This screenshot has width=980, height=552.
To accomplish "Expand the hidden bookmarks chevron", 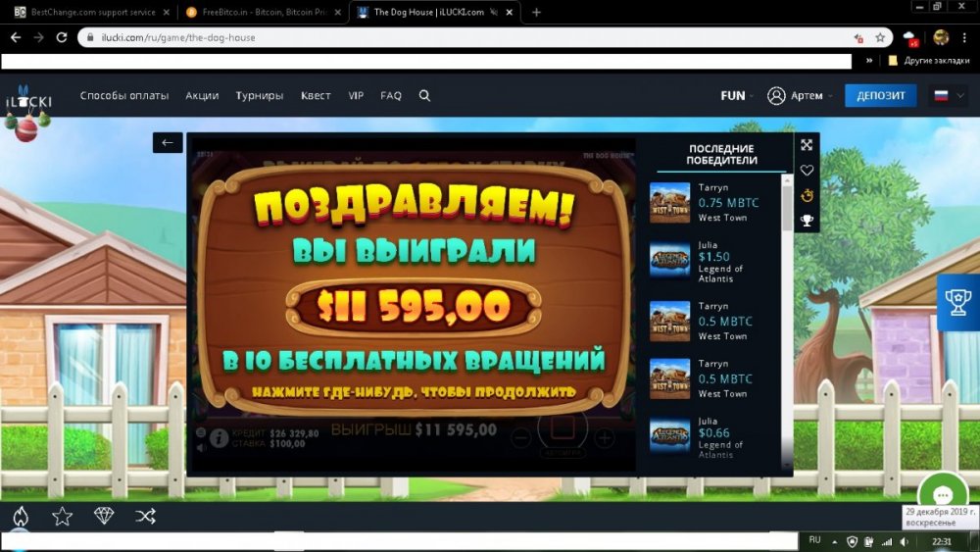I will tap(868, 61).
